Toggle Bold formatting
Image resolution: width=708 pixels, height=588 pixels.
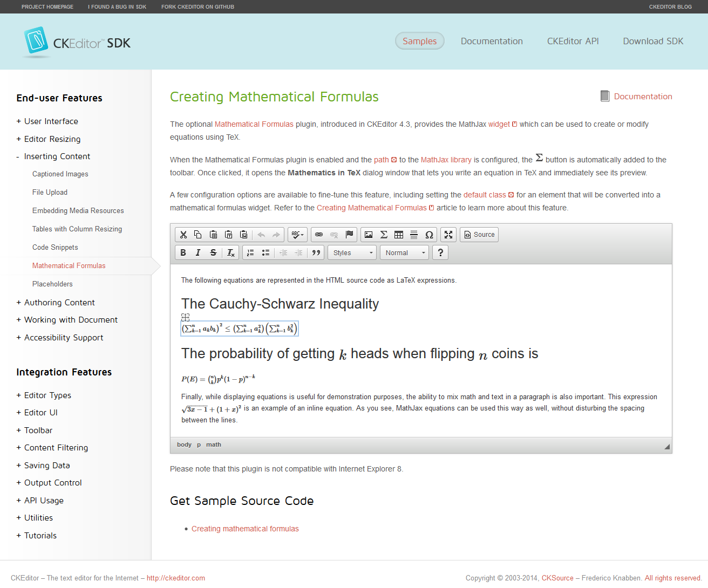coord(183,252)
